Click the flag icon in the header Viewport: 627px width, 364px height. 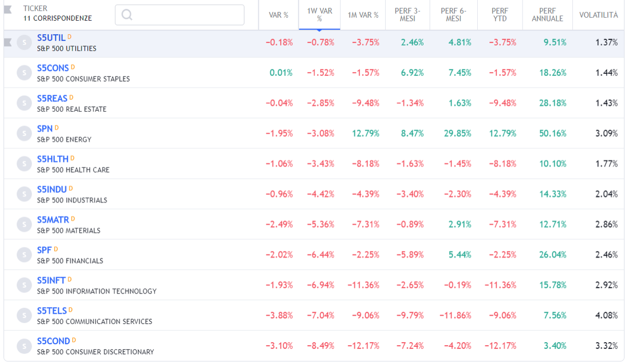click(x=8, y=10)
